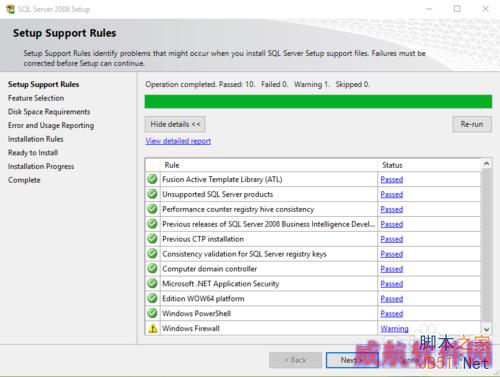500x377 pixels.
Task: Close the SQL Server 2008 Setup window
Action: click(x=486, y=9)
